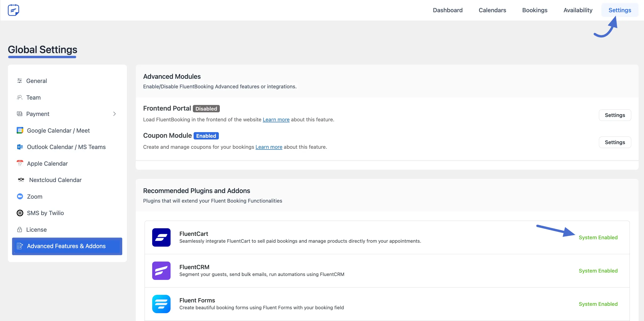Toggle the Frontend Portal Disabled badge

[206, 108]
